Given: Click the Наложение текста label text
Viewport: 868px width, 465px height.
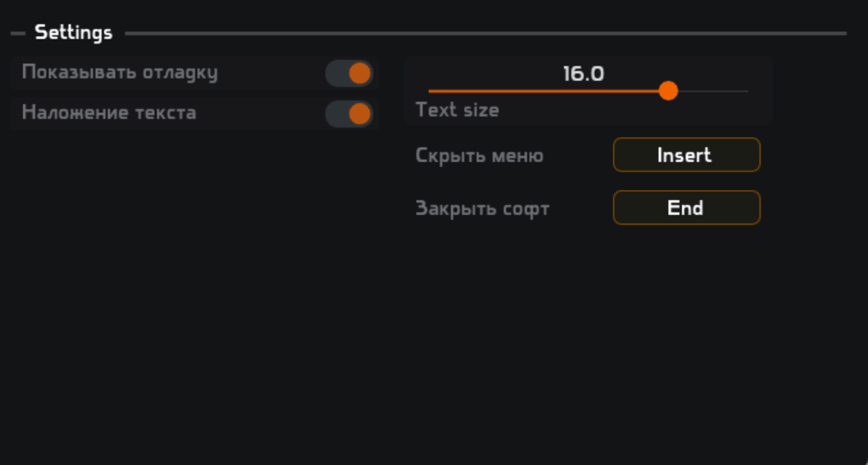Looking at the screenshot, I should (109, 112).
